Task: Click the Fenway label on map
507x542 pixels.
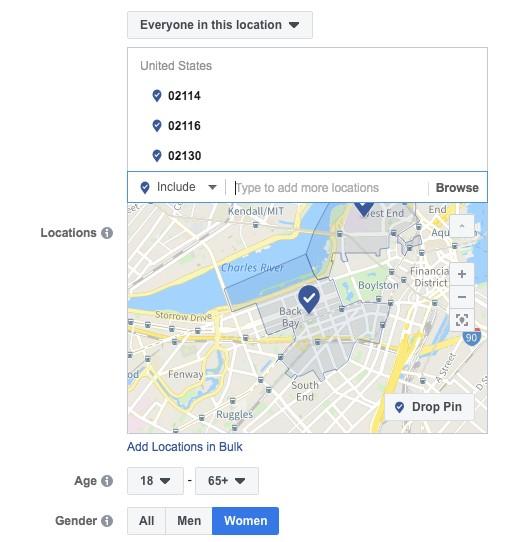Action: click(x=186, y=374)
